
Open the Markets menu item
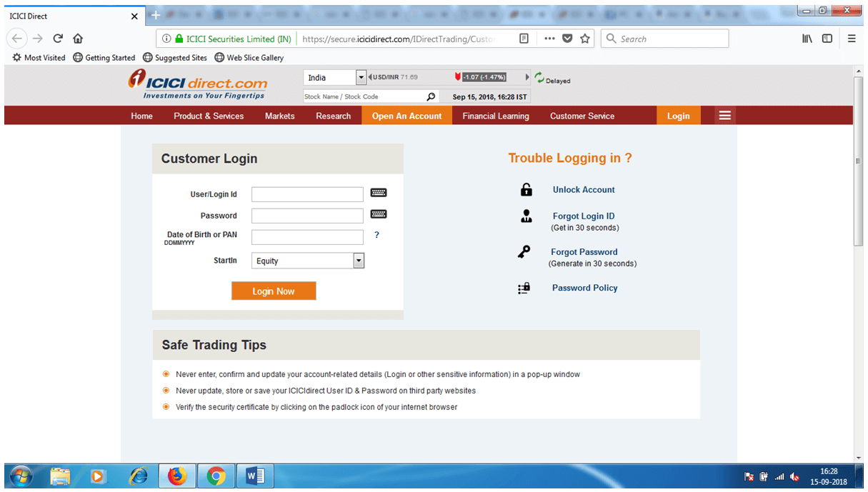point(279,115)
